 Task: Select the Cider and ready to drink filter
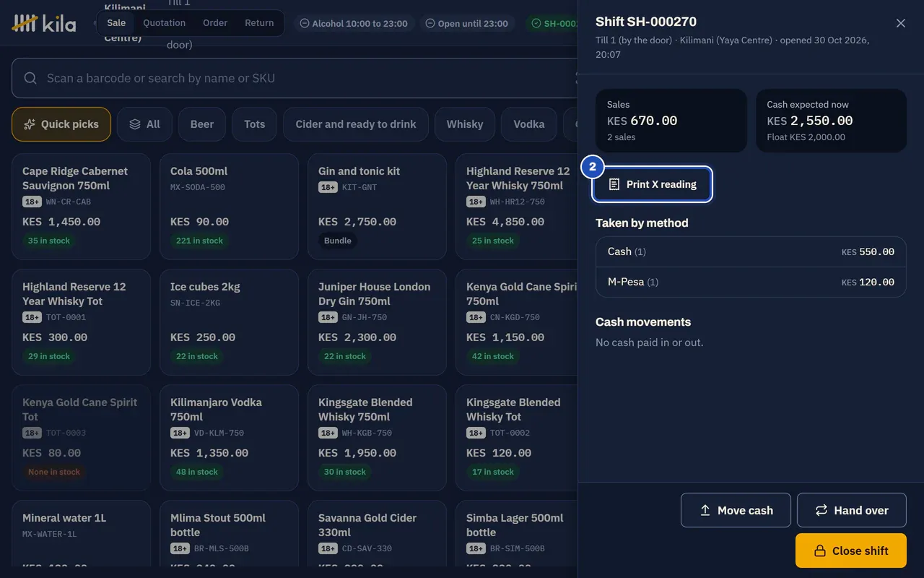(x=356, y=124)
